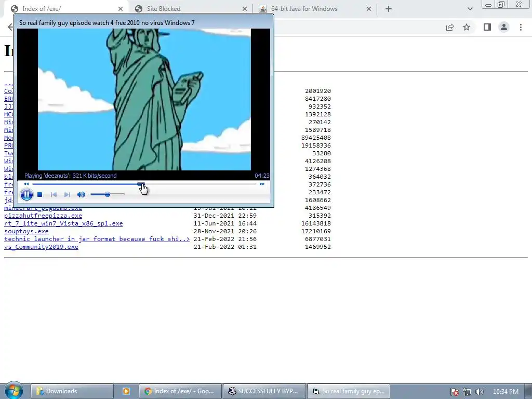Close the 64-bit Java for Windows tab
Screen dimensions: 532x399
[369, 9]
